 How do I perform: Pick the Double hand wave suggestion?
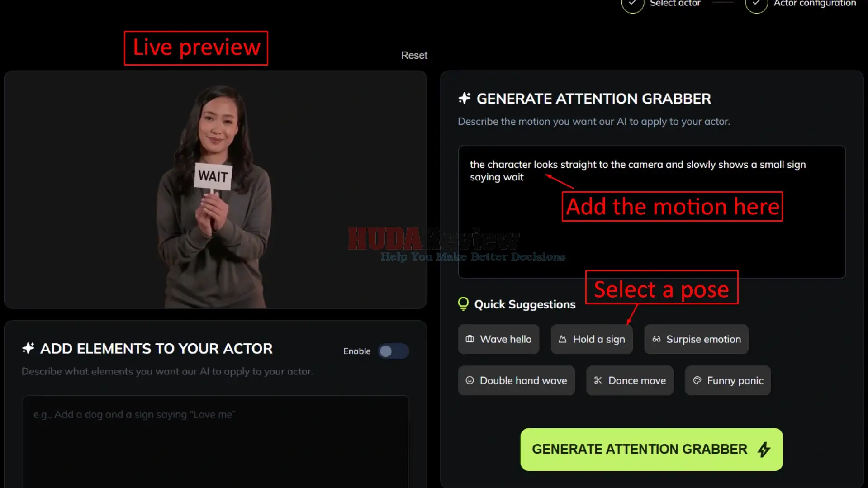pos(517,380)
